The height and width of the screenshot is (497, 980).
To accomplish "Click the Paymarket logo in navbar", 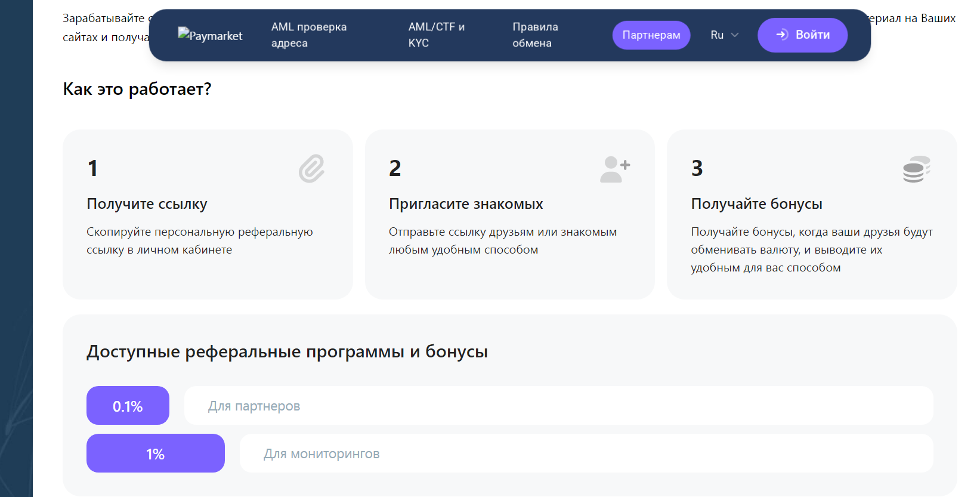I will coord(210,35).
